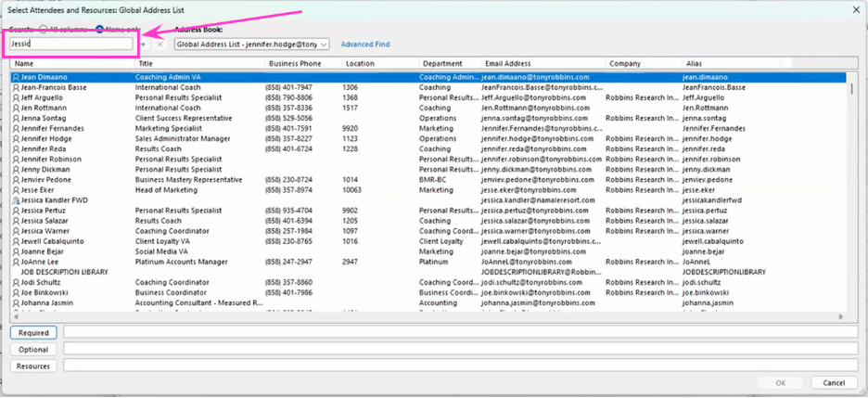Select the JOB DESCRIPTION LIBRARY entry
Viewport: 868px width, 398px height.
point(428,272)
